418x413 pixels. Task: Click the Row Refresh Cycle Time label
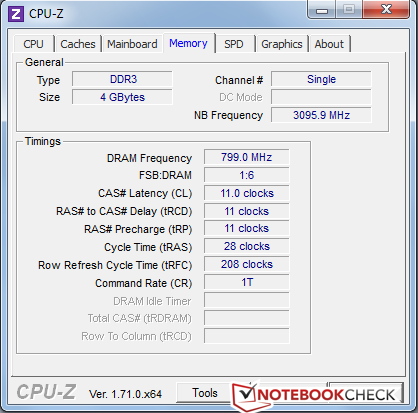pos(115,265)
